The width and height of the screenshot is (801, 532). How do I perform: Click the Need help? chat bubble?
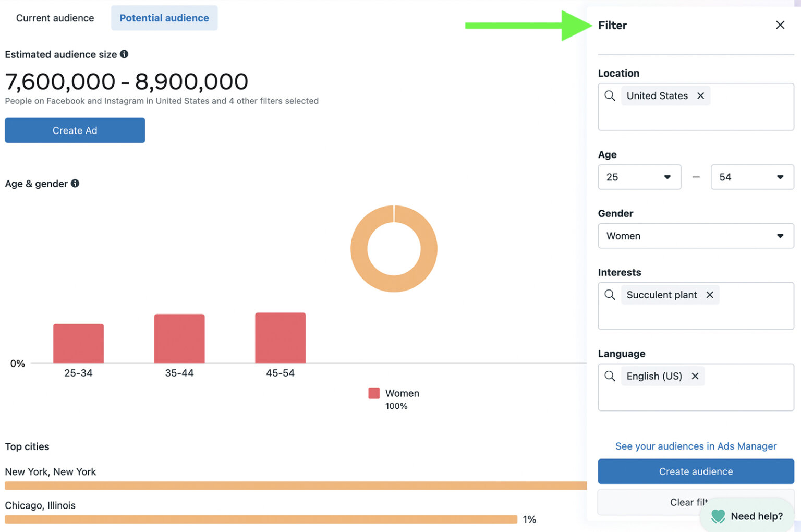click(x=747, y=516)
